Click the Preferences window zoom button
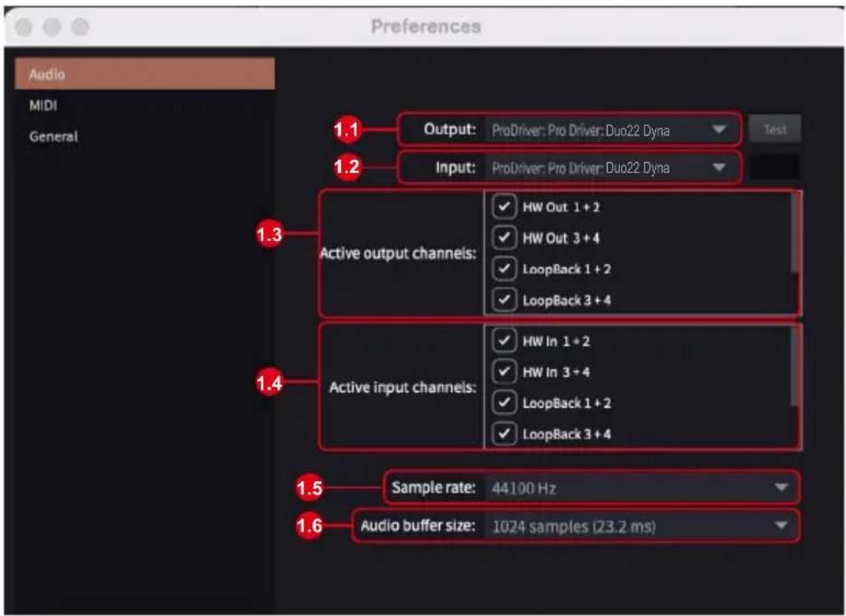 (x=81, y=26)
